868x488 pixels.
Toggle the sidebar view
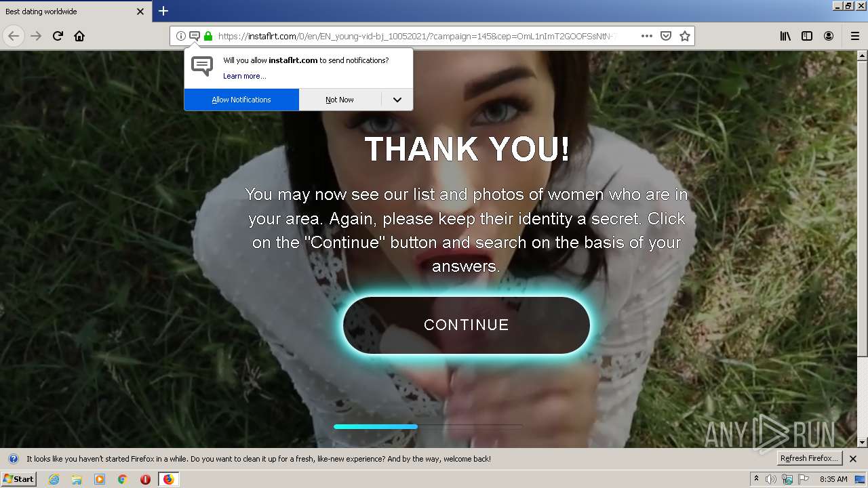pos(807,36)
